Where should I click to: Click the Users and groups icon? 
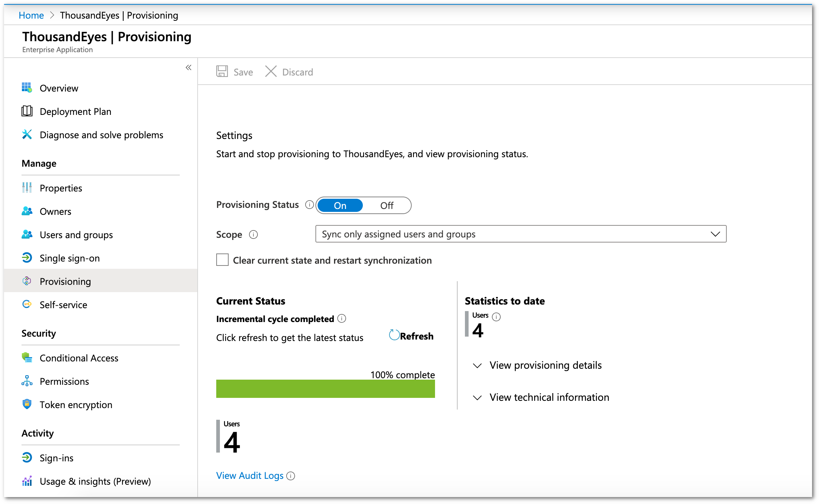click(27, 234)
